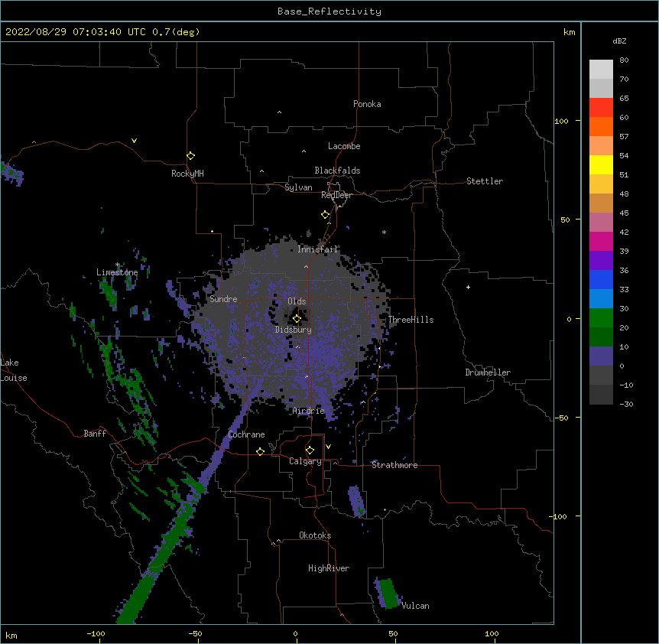Select the -30 value on dBZ legend
This screenshot has width=659, height=644.
(x=626, y=404)
